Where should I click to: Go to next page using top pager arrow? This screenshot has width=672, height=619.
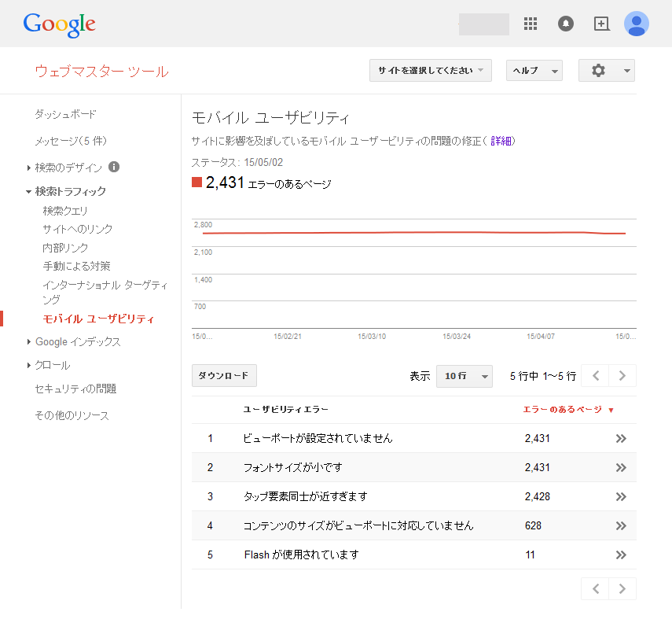[x=622, y=376]
